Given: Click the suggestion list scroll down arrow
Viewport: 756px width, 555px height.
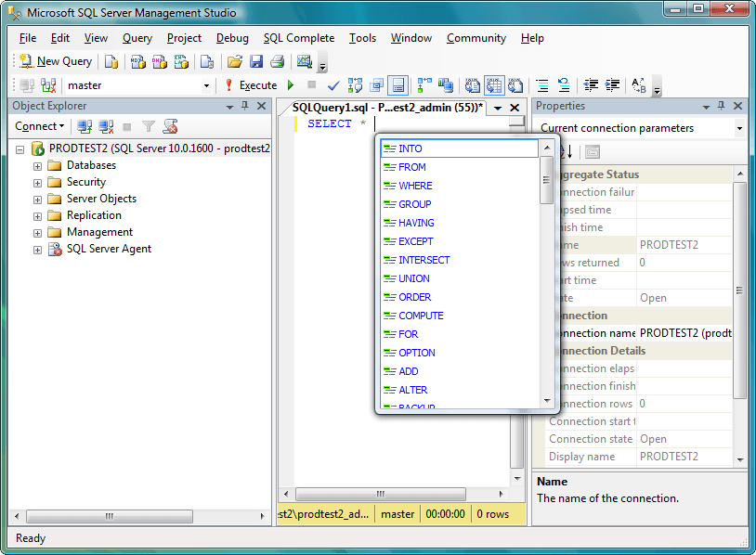Looking at the screenshot, I should click(x=547, y=400).
